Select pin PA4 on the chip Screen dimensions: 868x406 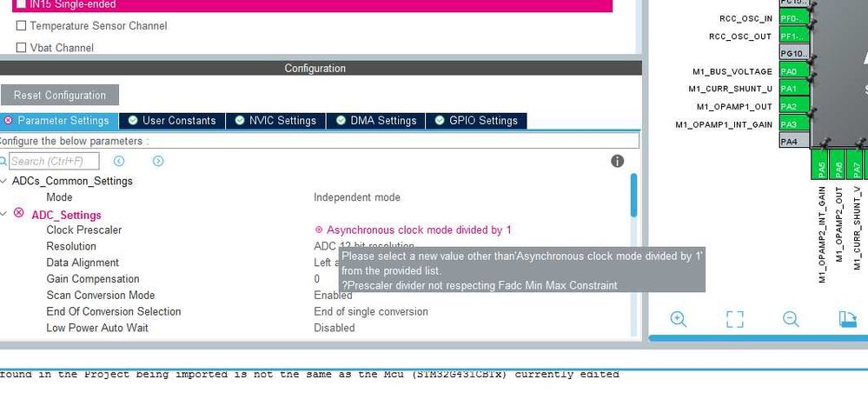tap(794, 142)
